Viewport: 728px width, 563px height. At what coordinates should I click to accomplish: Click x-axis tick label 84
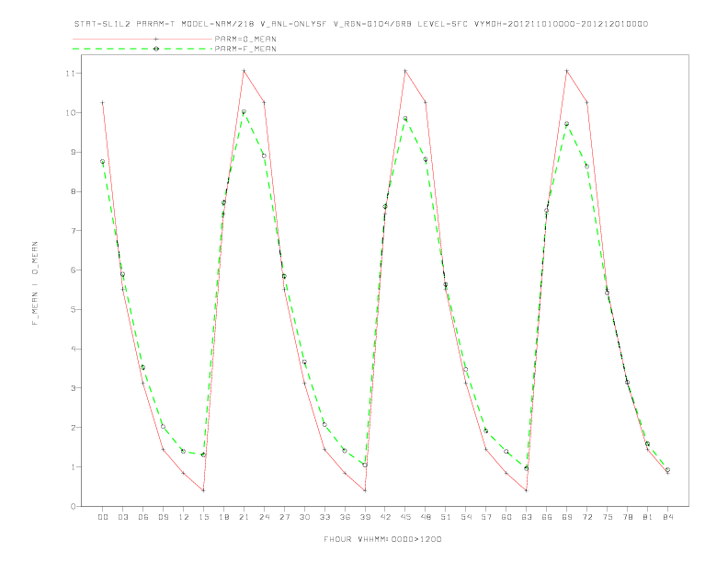(668, 517)
